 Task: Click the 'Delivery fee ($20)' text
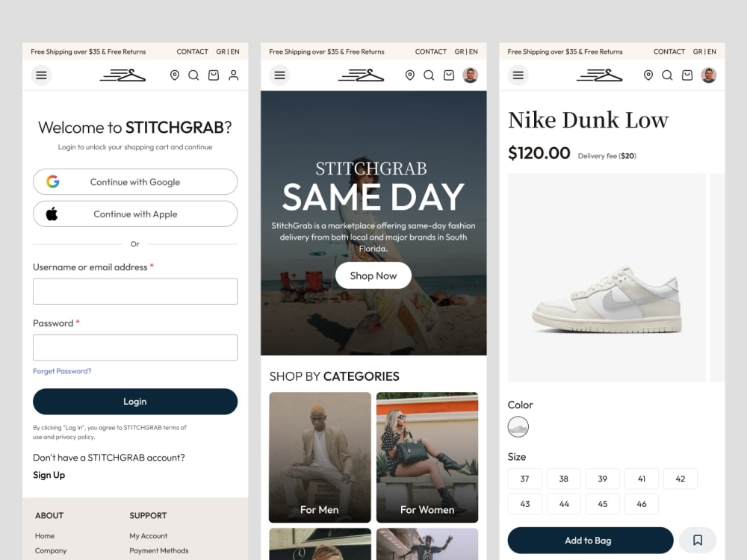[x=607, y=156]
